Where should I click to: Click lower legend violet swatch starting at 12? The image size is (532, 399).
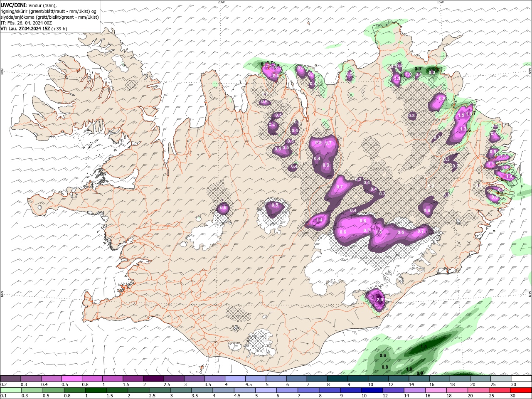click(x=392, y=390)
